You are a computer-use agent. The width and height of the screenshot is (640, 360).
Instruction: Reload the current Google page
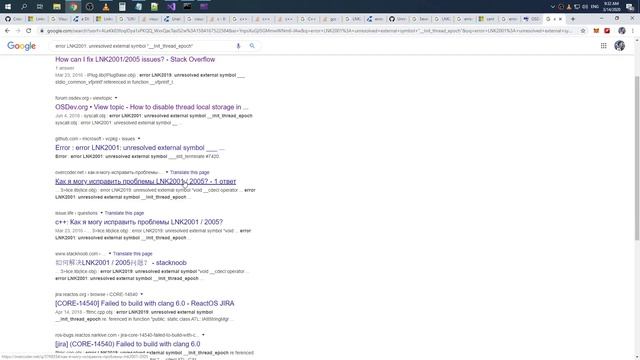(x=29, y=31)
